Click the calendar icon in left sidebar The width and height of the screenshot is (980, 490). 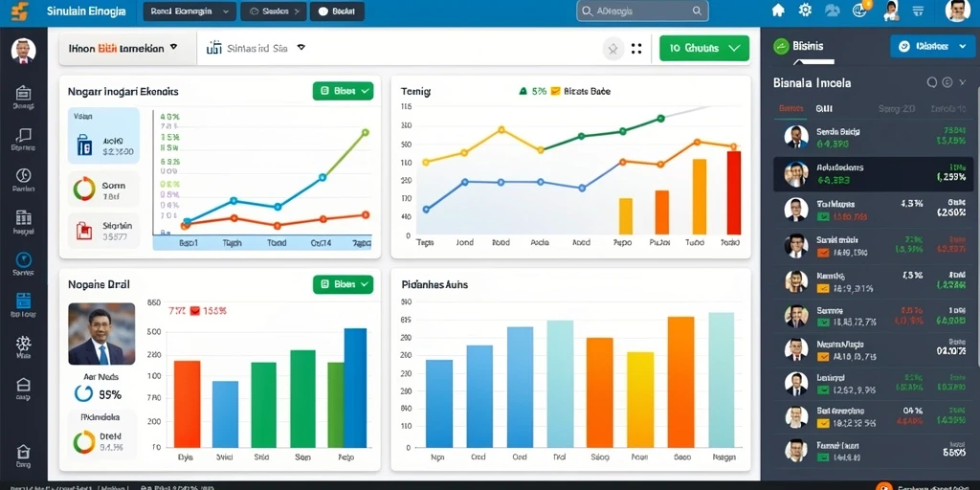(23, 301)
